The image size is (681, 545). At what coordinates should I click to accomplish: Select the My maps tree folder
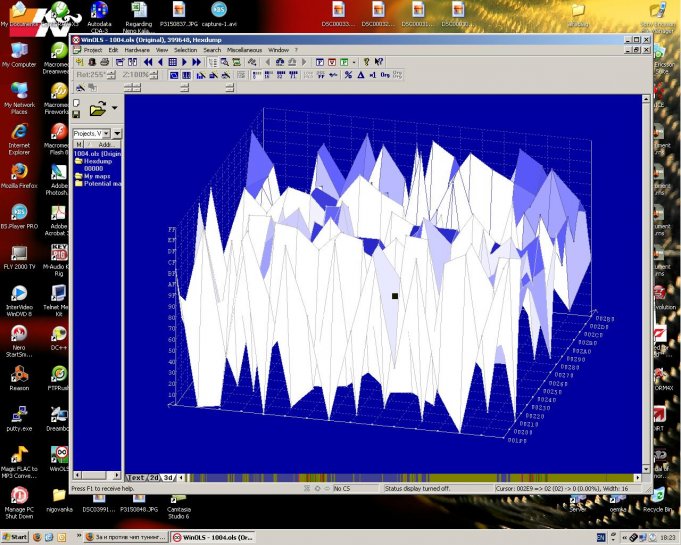click(98, 176)
